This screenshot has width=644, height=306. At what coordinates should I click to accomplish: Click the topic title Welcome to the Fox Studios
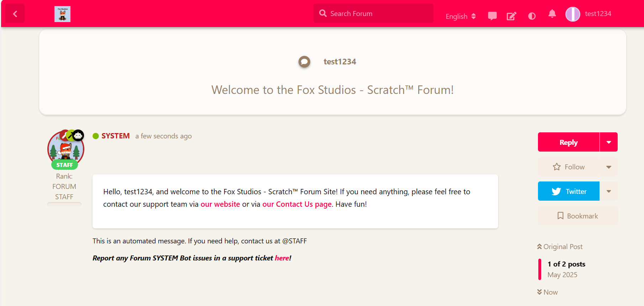[333, 90]
